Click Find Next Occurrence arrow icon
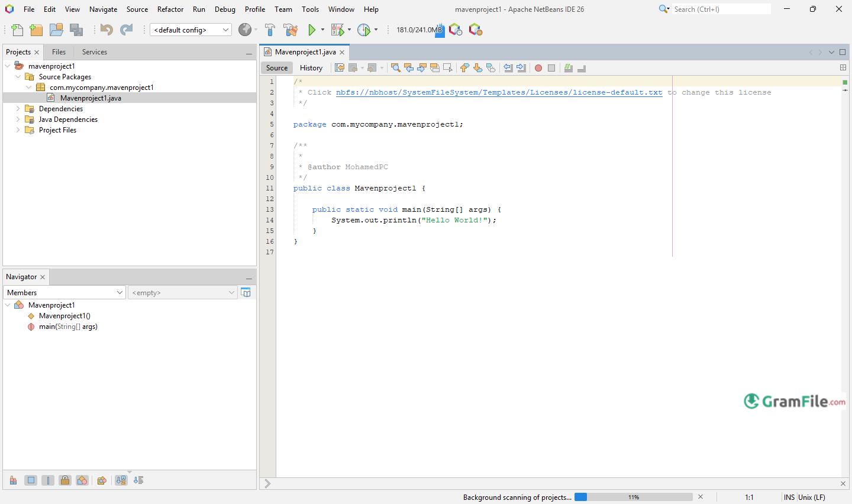Screen dimensions: 852x504 pyautogui.click(x=422, y=68)
